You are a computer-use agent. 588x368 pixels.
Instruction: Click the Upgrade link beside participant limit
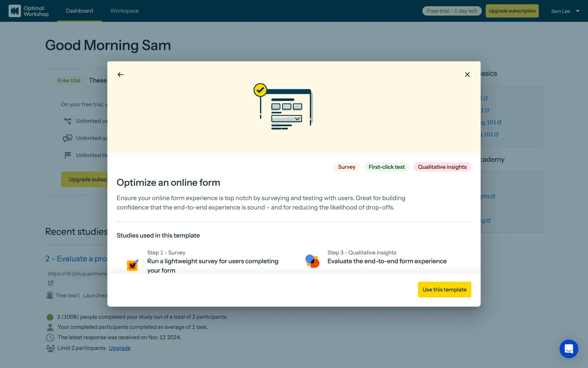point(119,348)
